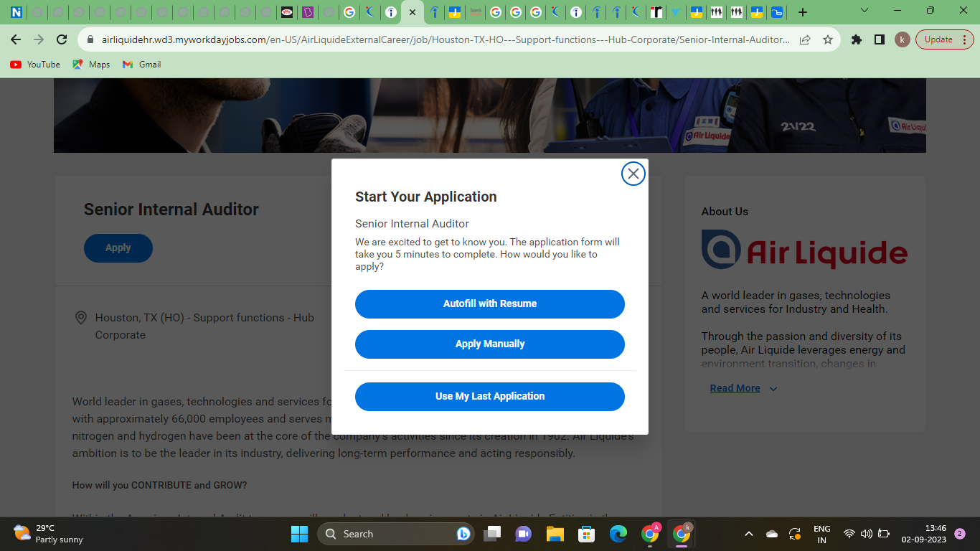Choose Use My Last Application

490,397
